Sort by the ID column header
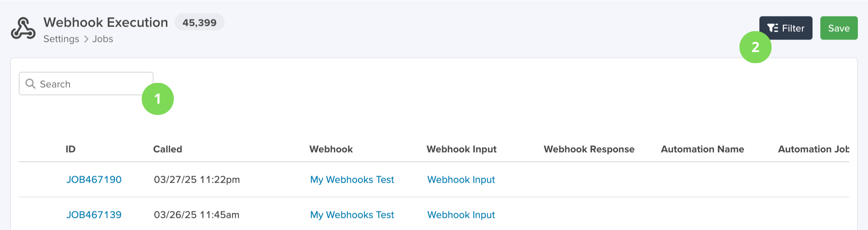The image size is (868, 230). (70, 149)
